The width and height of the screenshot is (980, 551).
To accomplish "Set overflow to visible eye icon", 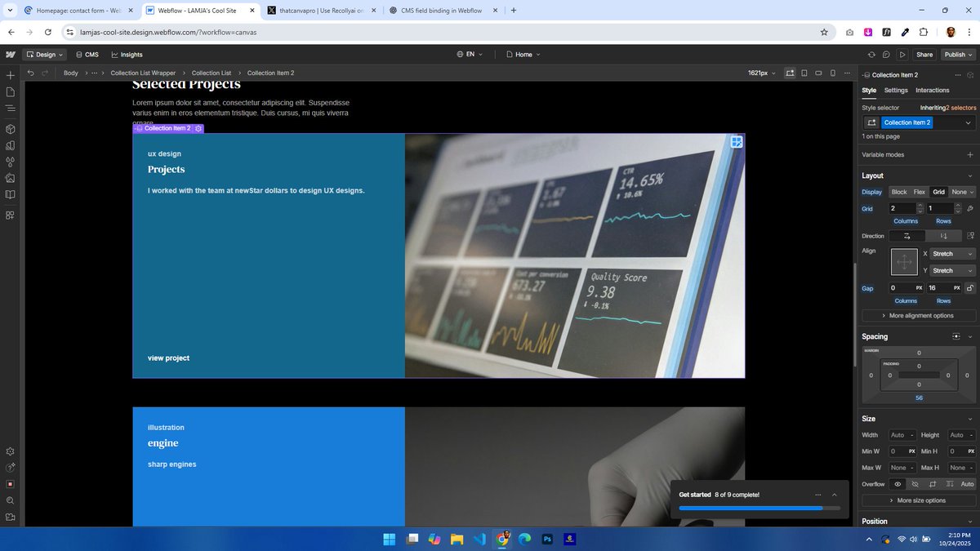I will click(898, 484).
